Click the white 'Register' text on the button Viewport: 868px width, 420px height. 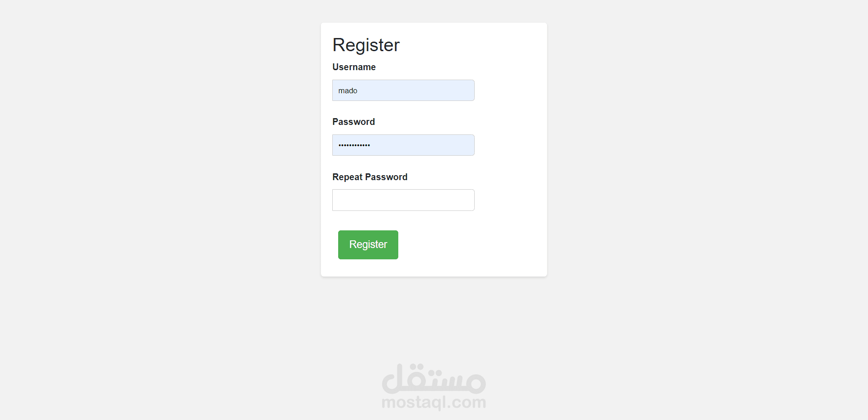(368, 244)
